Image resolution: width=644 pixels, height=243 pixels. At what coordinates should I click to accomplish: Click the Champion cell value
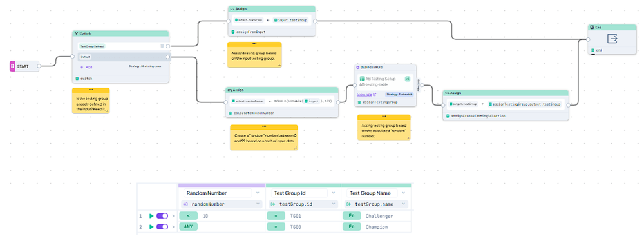(x=377, y=226)
